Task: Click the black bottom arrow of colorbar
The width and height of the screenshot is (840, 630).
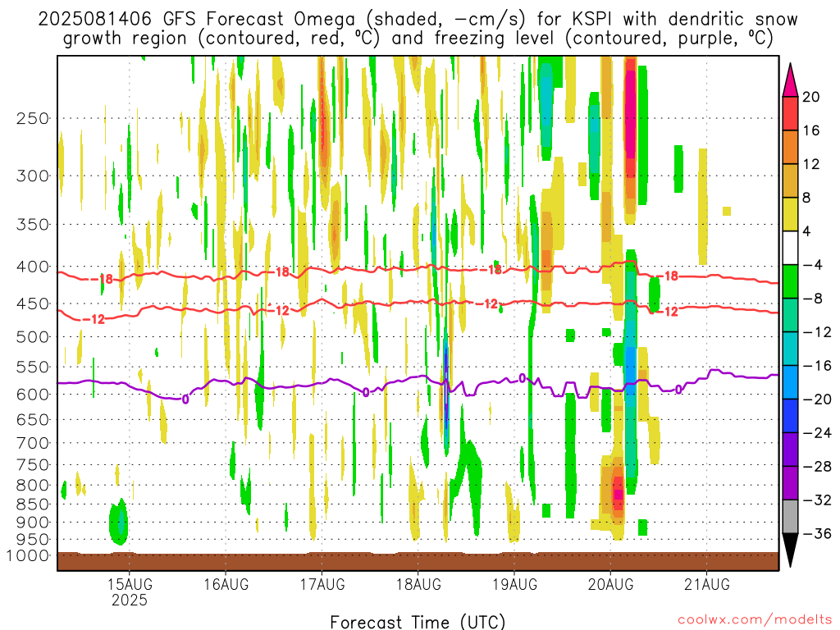Action: click(790, 550)
